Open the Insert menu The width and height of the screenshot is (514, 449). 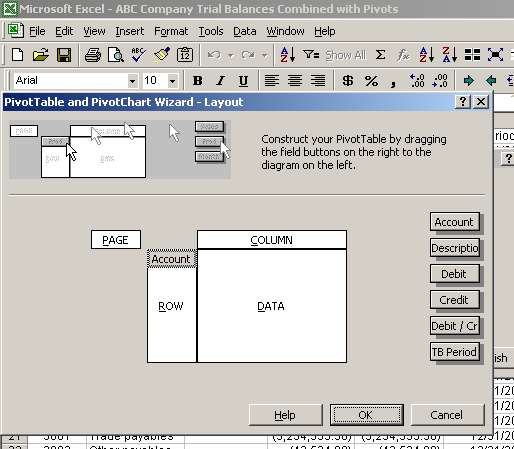pos(130,31)
